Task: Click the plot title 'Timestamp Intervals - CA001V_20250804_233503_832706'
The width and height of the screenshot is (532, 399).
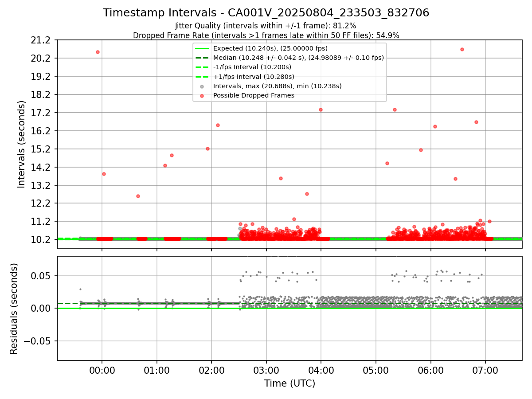Action: click(x=266, y=13)
